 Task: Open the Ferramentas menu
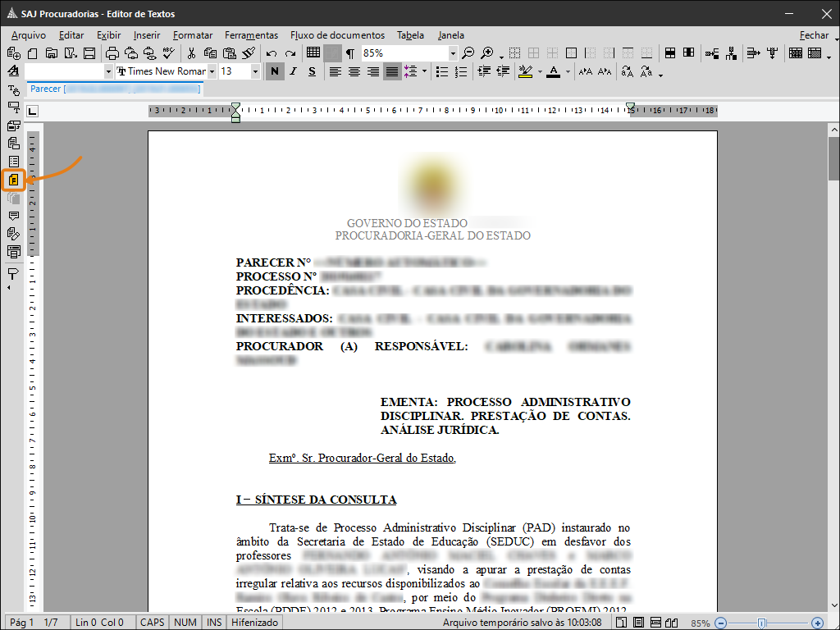[251, 35]
